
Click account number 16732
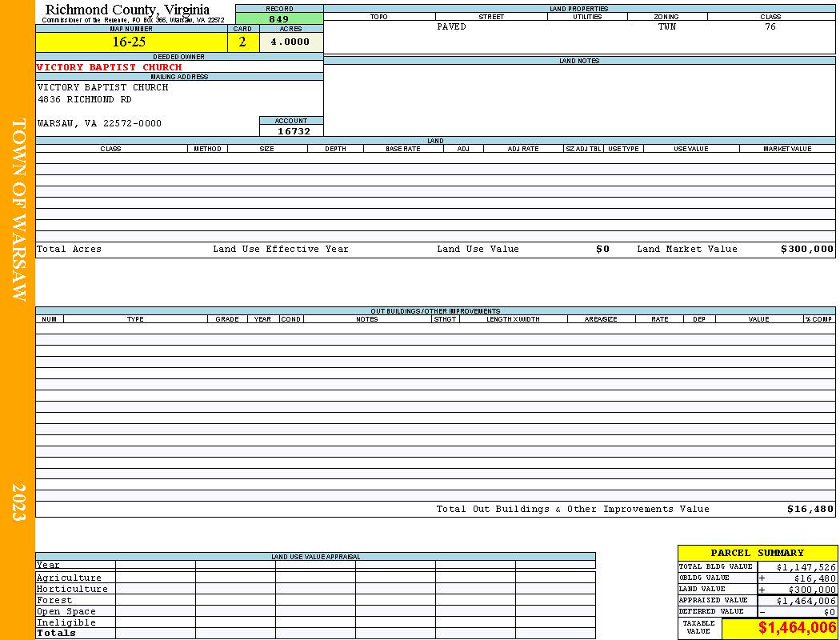pyautogui.click(x=294, y=131)
